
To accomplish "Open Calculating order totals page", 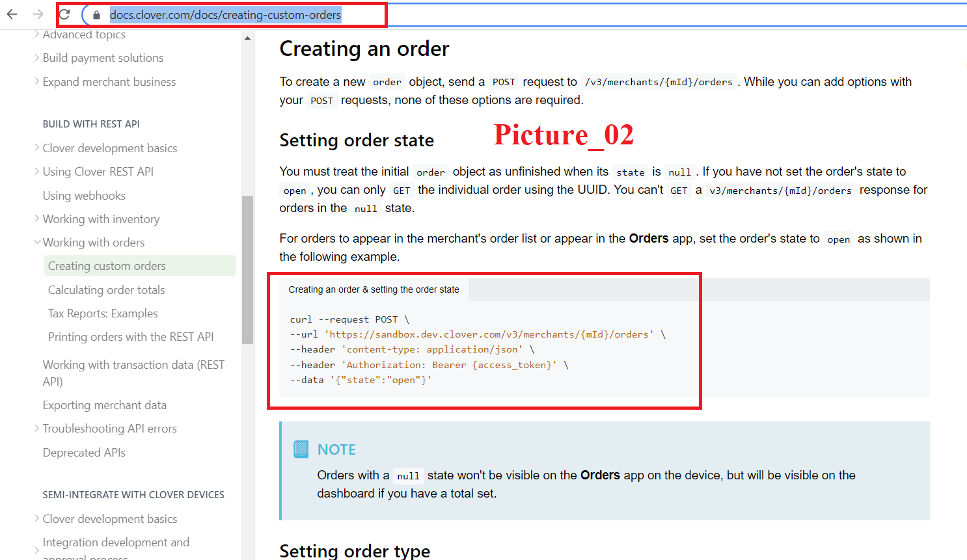I will click(106, 290).
